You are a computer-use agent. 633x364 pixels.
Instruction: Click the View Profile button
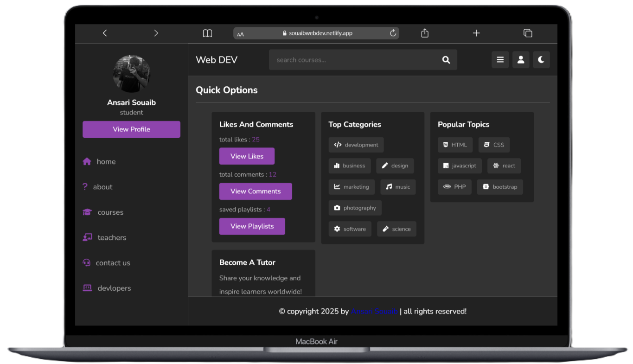[x=131, y=129]
